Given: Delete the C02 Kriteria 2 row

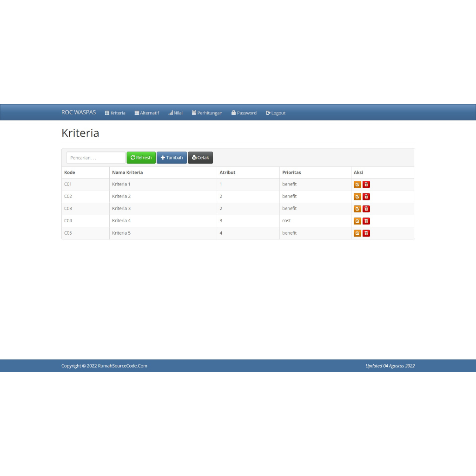Looking at the screenshot, I should 366,197.
